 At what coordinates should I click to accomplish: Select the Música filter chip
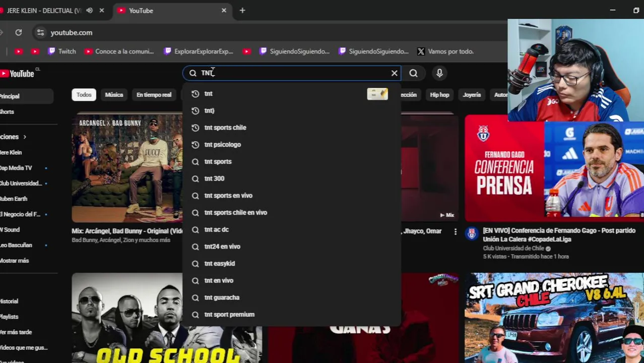(114, 95)
